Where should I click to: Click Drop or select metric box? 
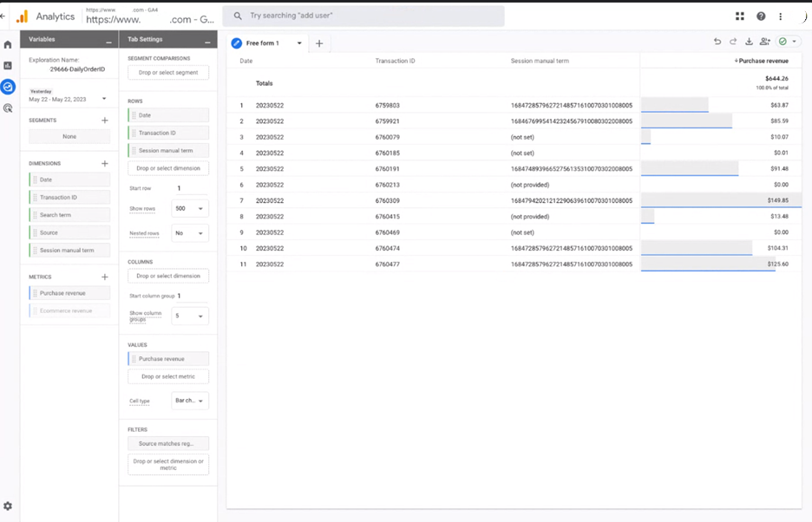click(168, 376)
